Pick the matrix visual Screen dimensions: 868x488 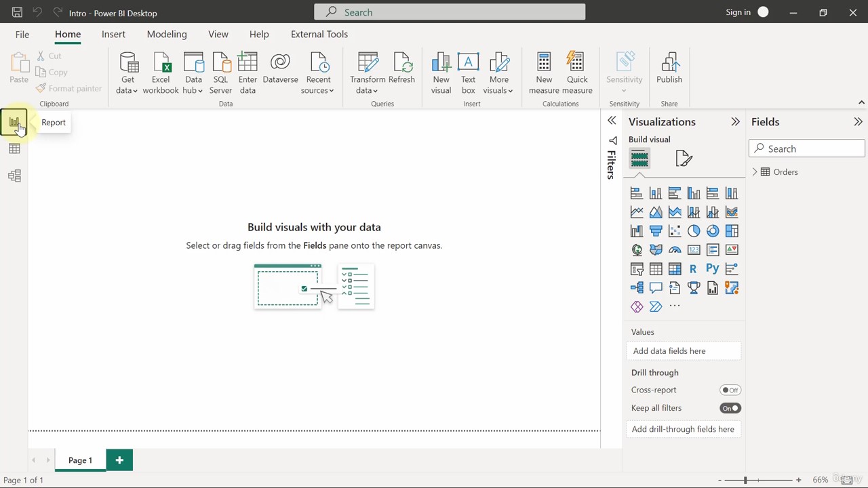[x=675, y=269]
